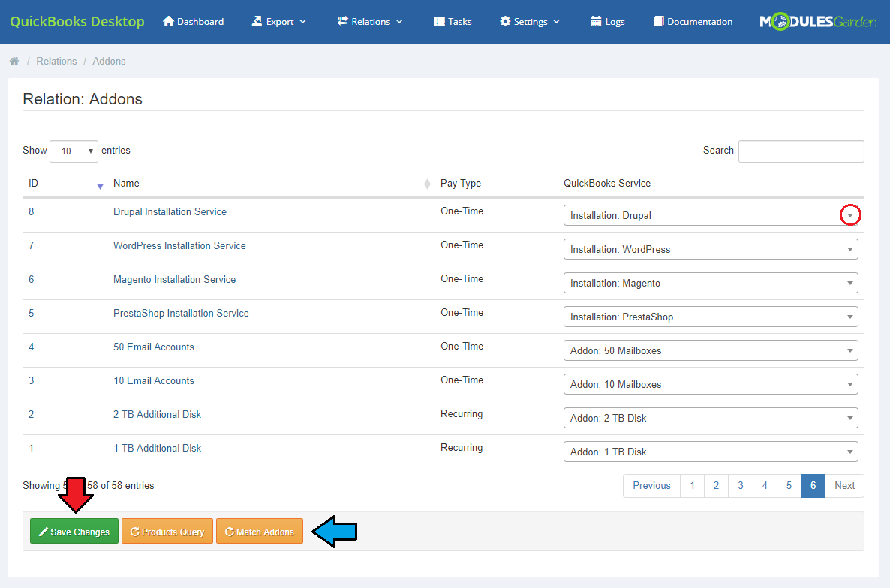Click One-Time pay type for Drupal row
The image size is (890, 588).
[462, 211]
